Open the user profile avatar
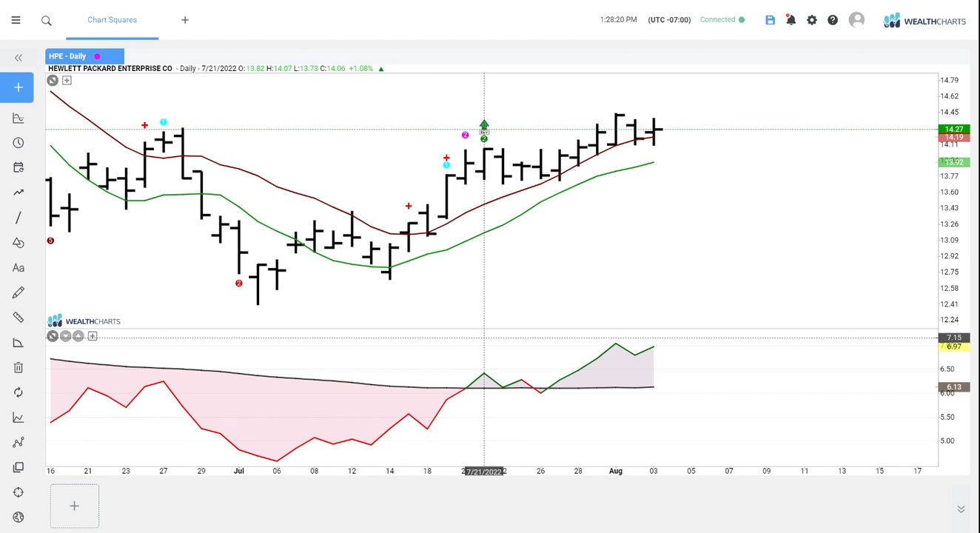The image size is (980, 533). pyautogui.click(x=856, y=20)
